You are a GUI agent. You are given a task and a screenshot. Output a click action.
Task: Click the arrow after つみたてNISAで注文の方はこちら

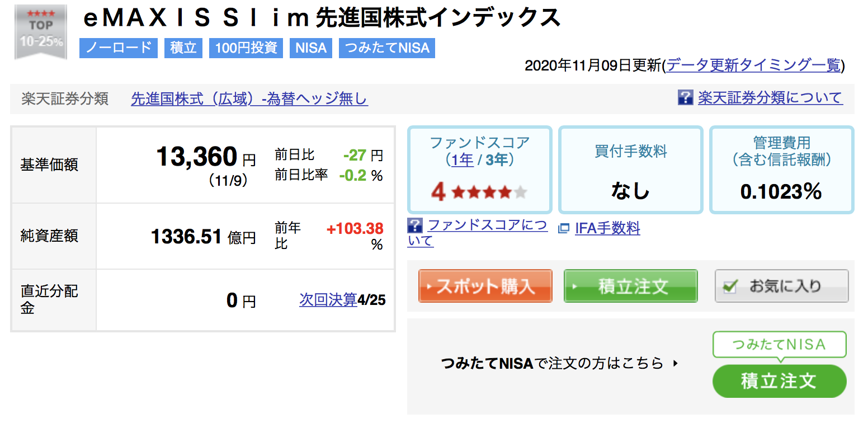pos(676,364)
